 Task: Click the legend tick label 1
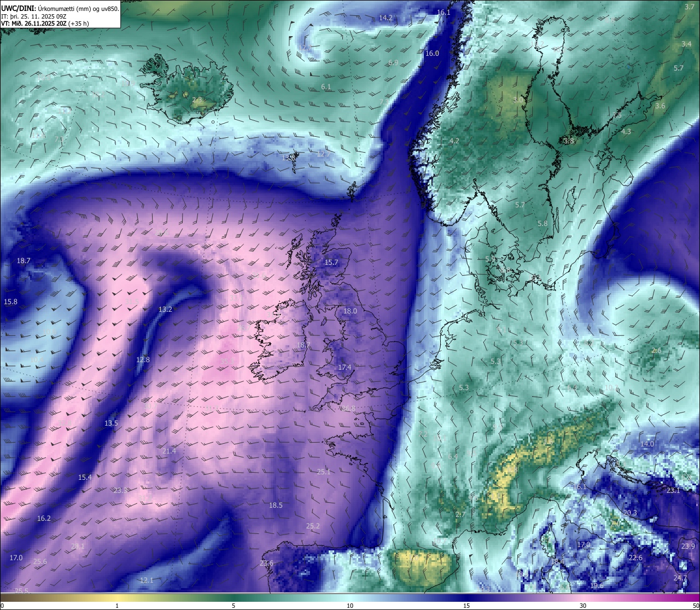(117, 606)
